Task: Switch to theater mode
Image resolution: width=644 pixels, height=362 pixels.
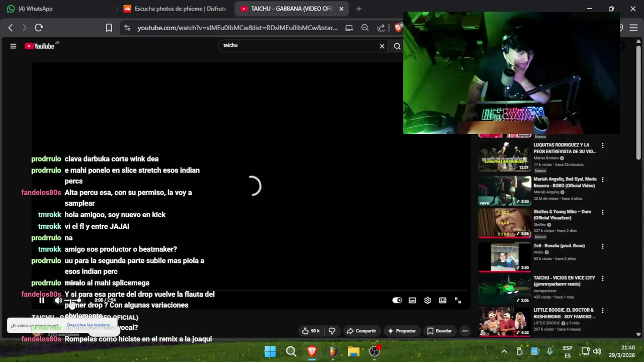Action: click(x=443, y=301)
